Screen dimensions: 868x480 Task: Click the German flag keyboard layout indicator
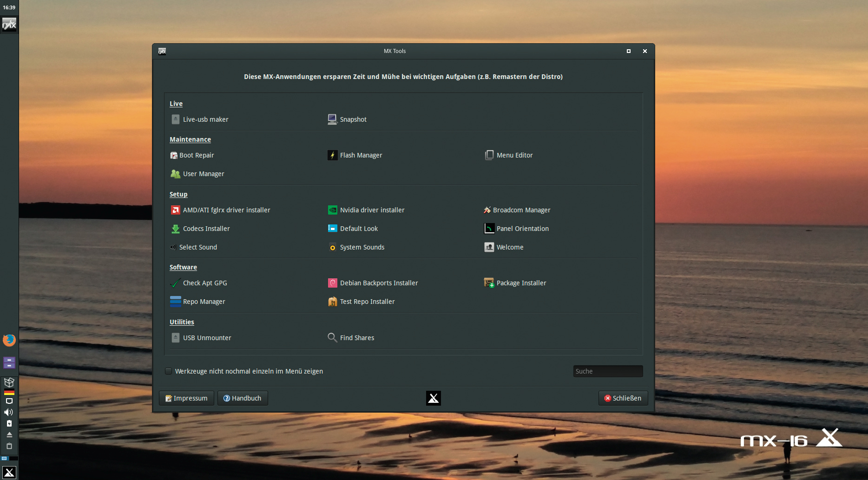click(9, 392)
